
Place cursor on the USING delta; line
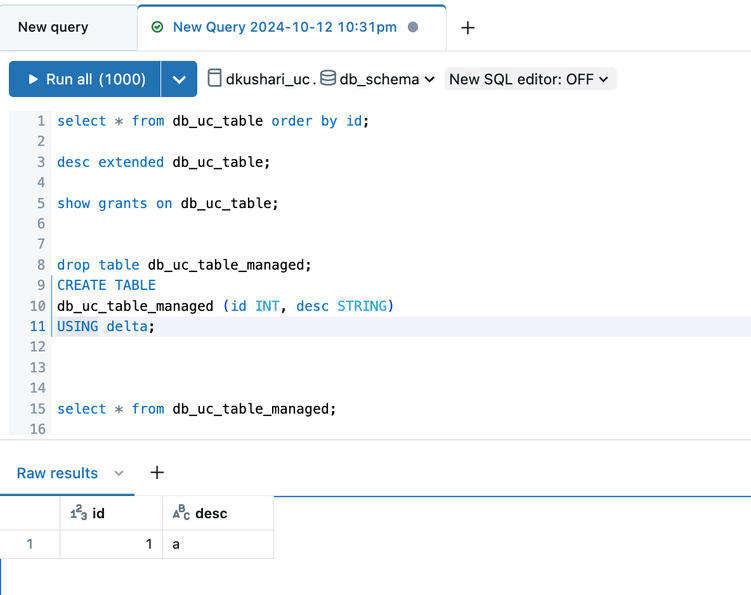tap(106, 326)
